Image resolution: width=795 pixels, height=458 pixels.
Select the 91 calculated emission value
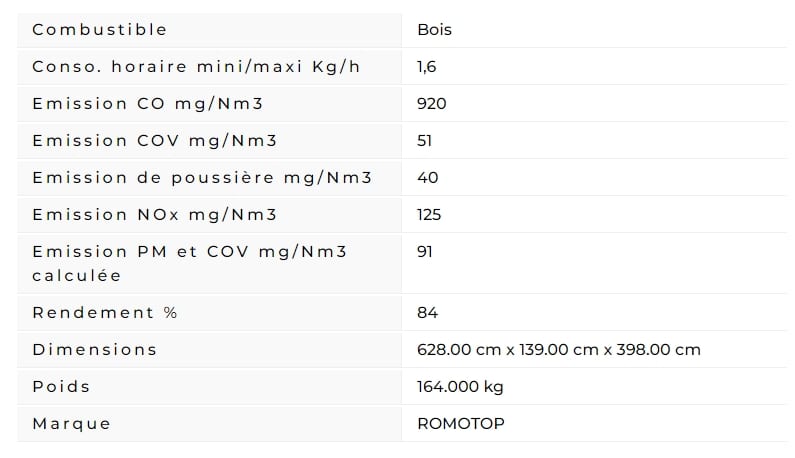point(425,252)
